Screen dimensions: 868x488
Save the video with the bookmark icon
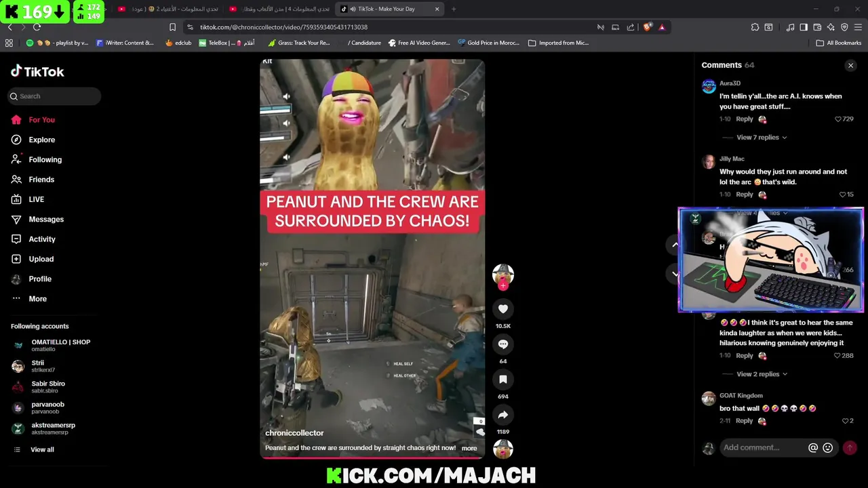click(x=503, y=380)
